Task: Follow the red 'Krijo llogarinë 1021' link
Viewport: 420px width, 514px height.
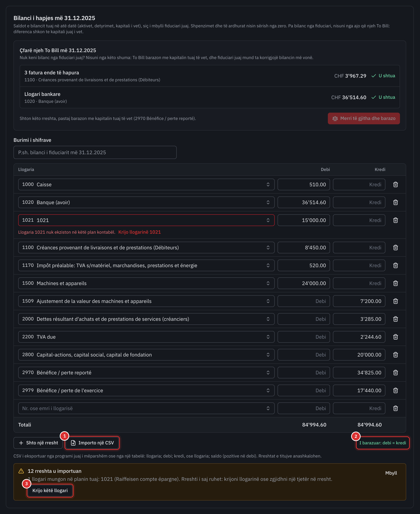Action: point(140,232)
